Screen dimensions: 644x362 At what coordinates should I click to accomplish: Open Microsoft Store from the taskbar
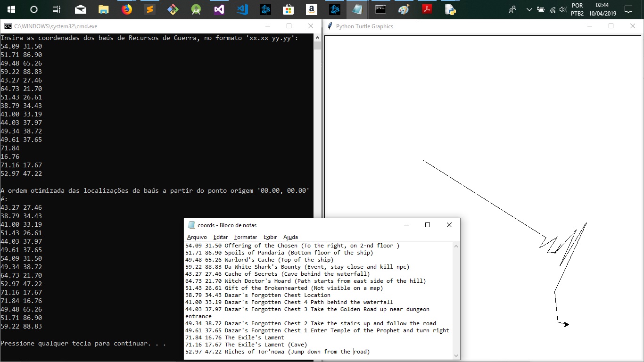[x=289, y=9]
